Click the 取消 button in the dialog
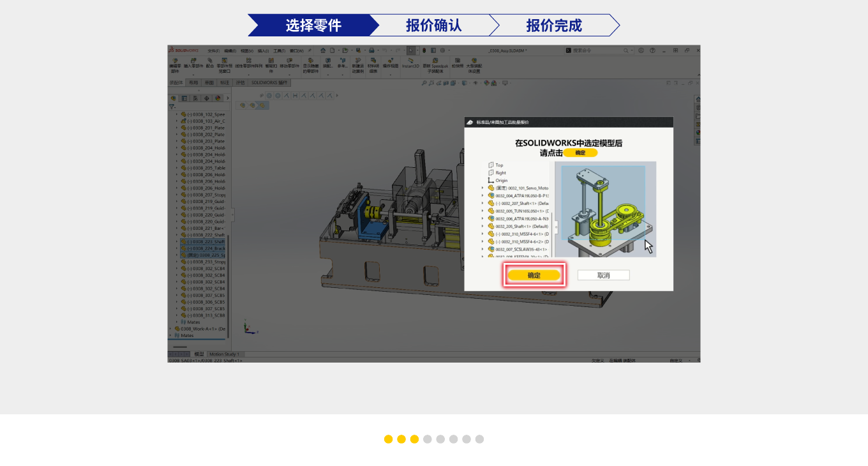 coord(603,275)
